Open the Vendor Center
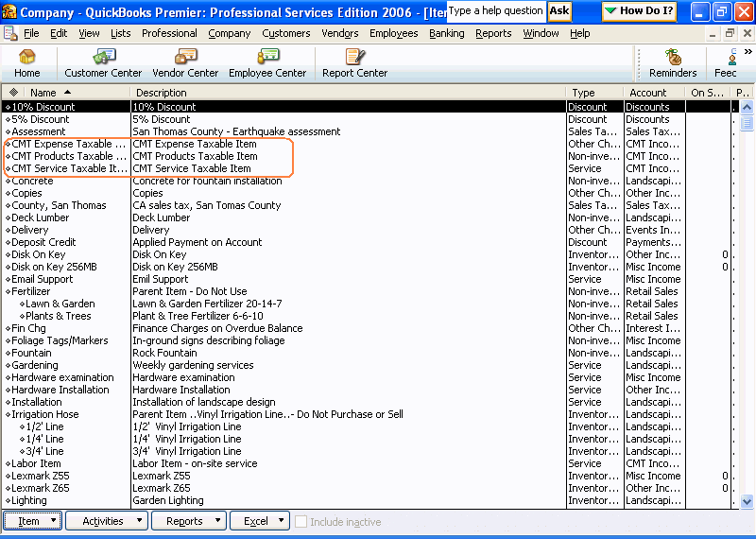The width and height of the screenshot is (756, 539). point(185,63)
